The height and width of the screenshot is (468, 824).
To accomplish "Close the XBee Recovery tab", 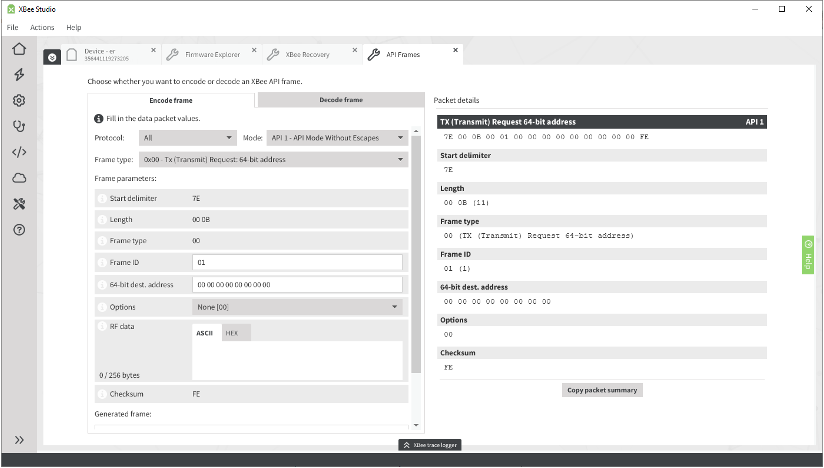I will 355,50.
